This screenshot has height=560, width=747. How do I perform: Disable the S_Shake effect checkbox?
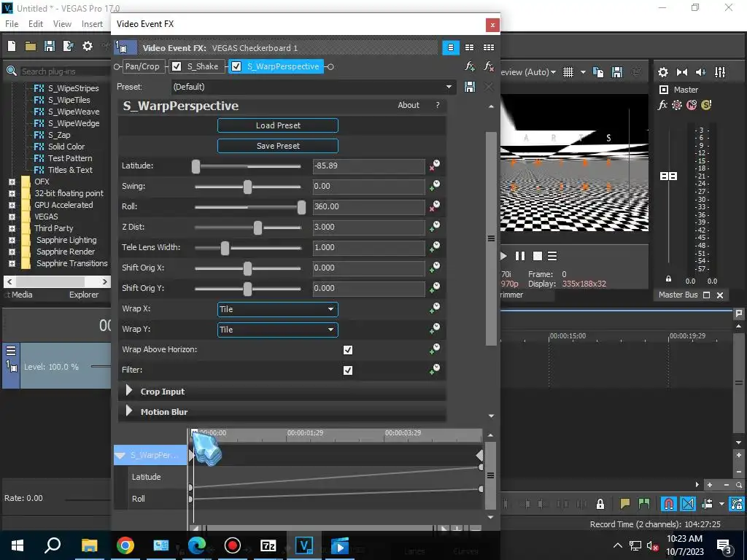[x=177, y=66]
